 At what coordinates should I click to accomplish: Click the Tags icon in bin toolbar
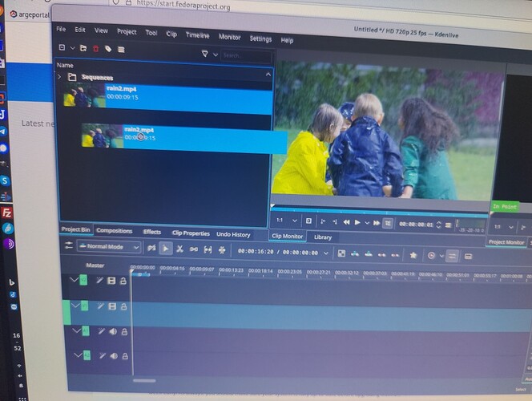(x=108, y=49)
